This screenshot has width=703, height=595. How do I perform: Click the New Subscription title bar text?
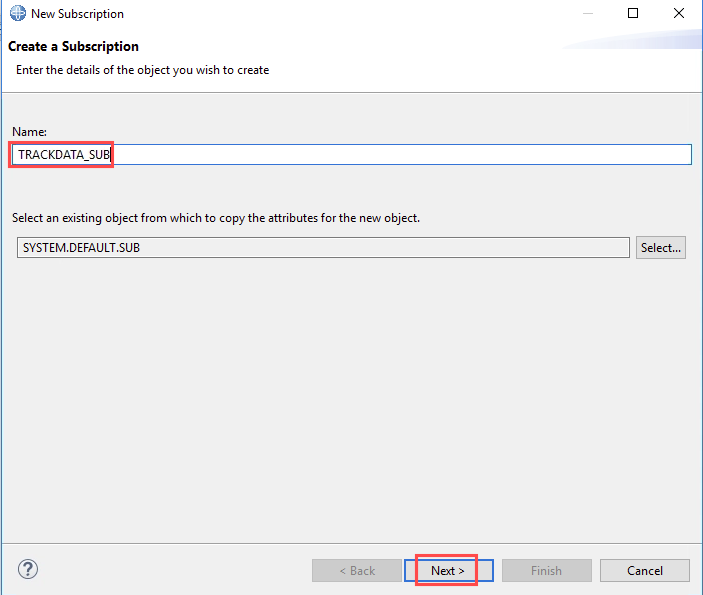click(x=77, y=14)
